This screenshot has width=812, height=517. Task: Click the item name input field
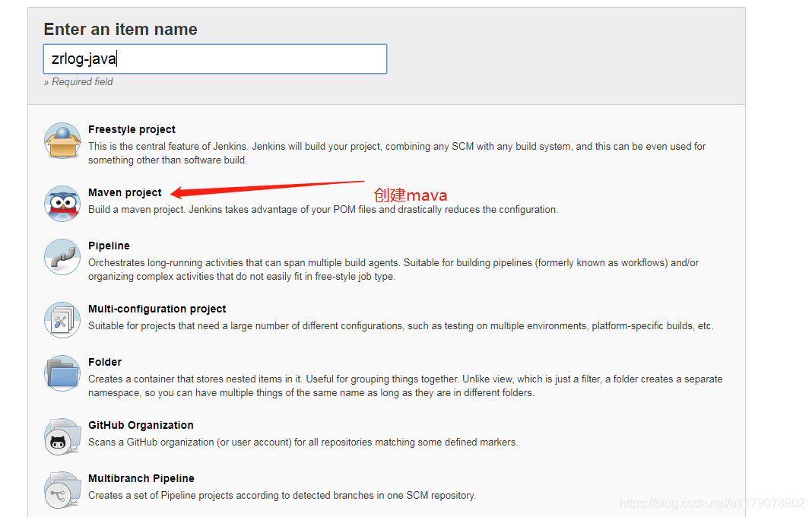[215, 59]
